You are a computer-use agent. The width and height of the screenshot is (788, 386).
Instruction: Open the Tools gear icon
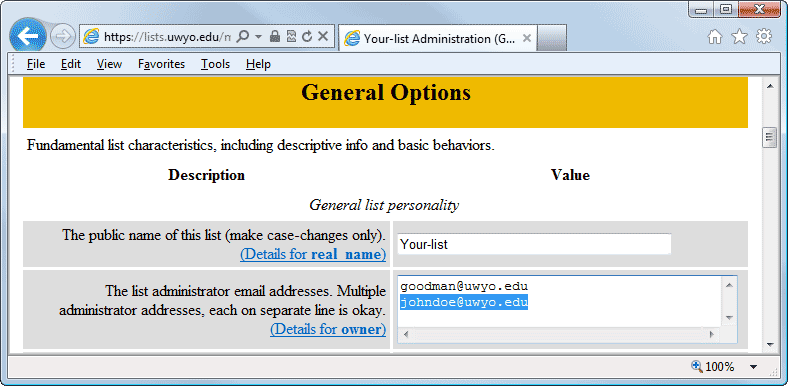[x=764, y=36]
